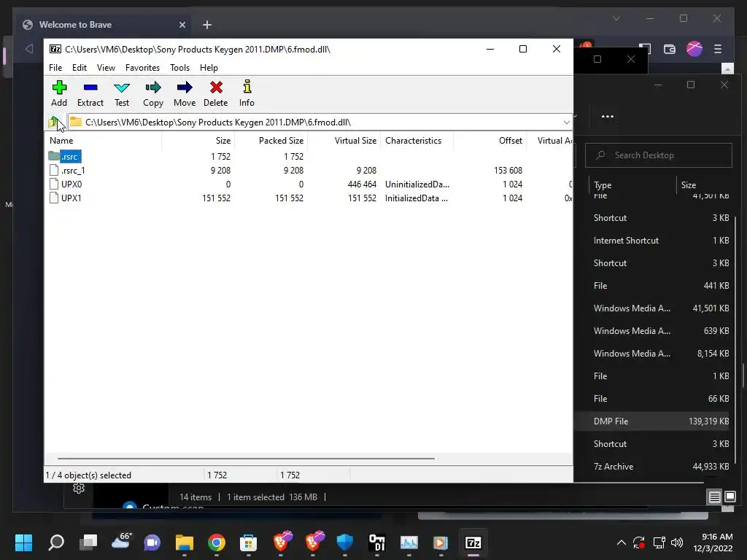Open the Help menu
Viewport: 747px width, 560px height.
(209, 68)
